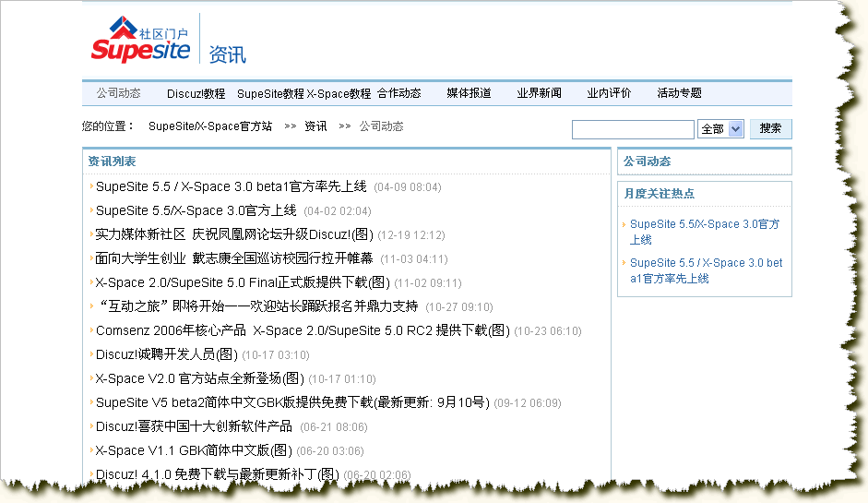868x503 pixels.
Task: Click the SupeSite logo
Action: [140, 40]
